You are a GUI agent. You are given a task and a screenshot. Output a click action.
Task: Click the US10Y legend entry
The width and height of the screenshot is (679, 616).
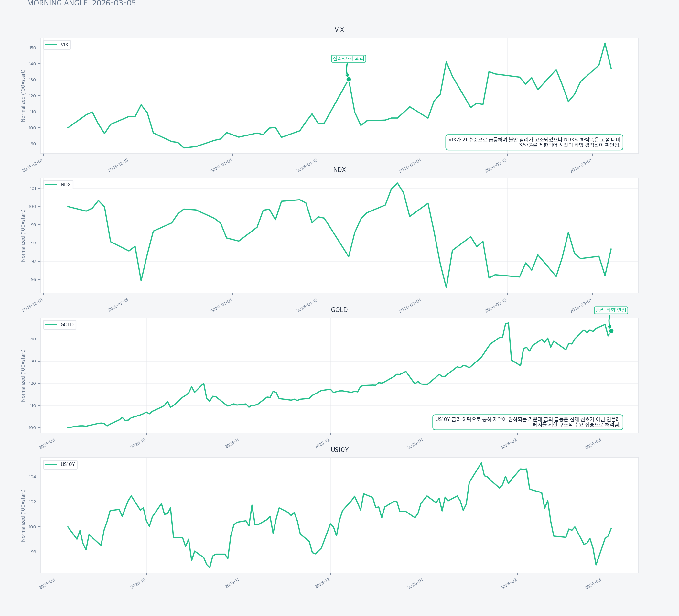tap(60, 464)
